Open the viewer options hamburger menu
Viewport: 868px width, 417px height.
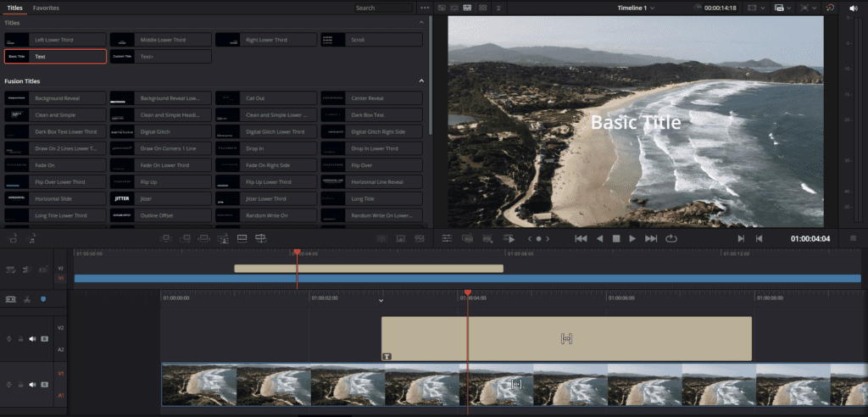pyautogui.click(x=853, y=239)
